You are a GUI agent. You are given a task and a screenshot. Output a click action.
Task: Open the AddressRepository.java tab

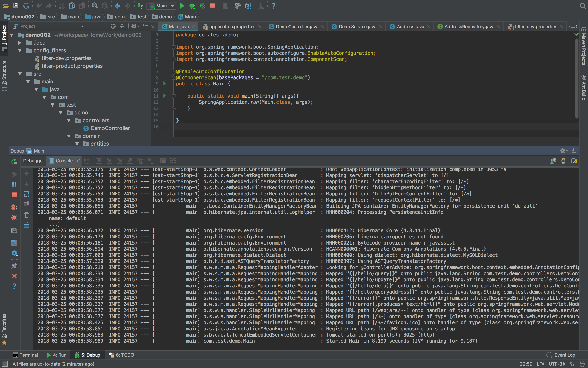pyautogui.click(x=469, y=27)
